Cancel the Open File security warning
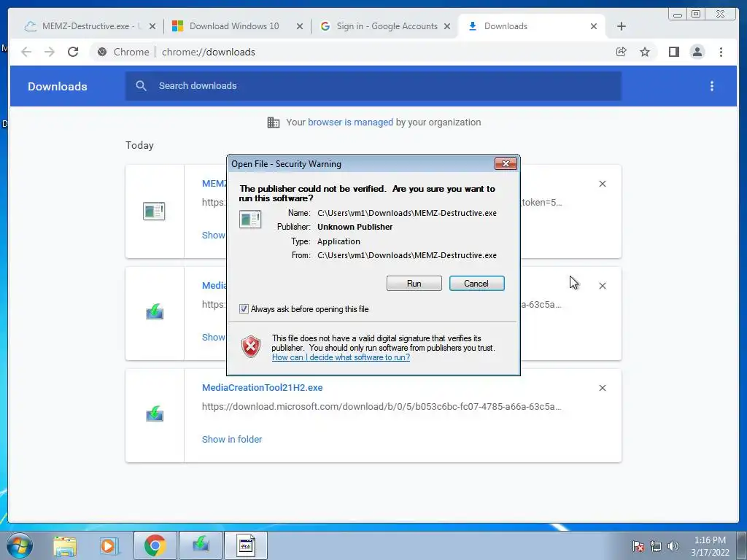 point(476,284)
